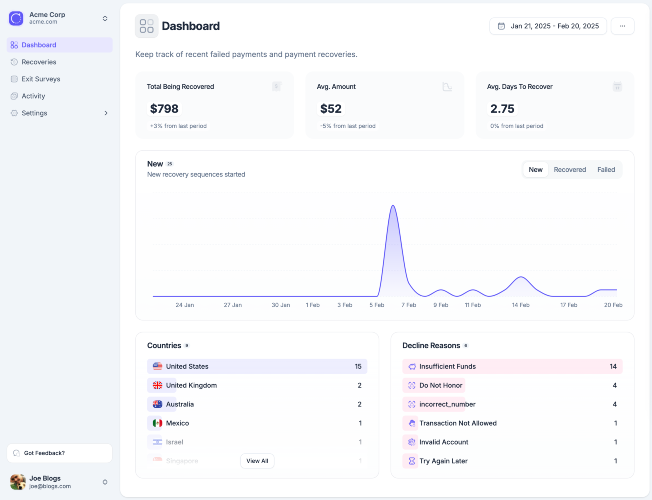Click the Joe Blogs avatar picture

pos(17,482)
